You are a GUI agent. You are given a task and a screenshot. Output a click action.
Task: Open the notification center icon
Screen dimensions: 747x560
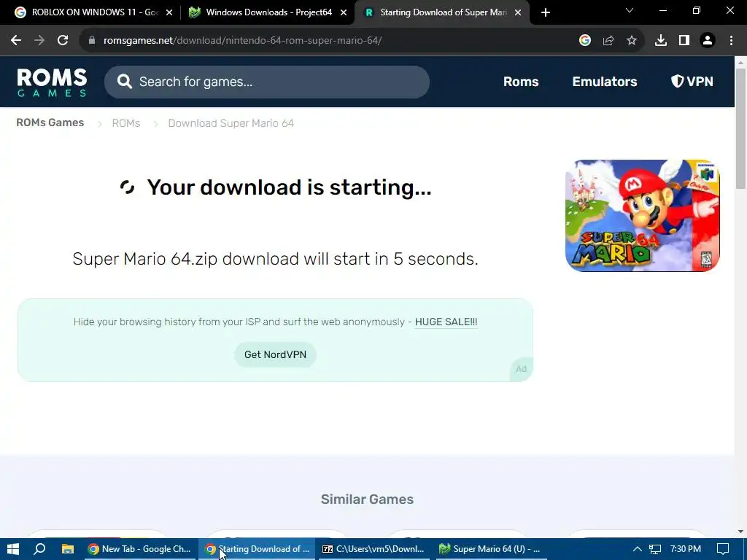(x=723, y=549)
